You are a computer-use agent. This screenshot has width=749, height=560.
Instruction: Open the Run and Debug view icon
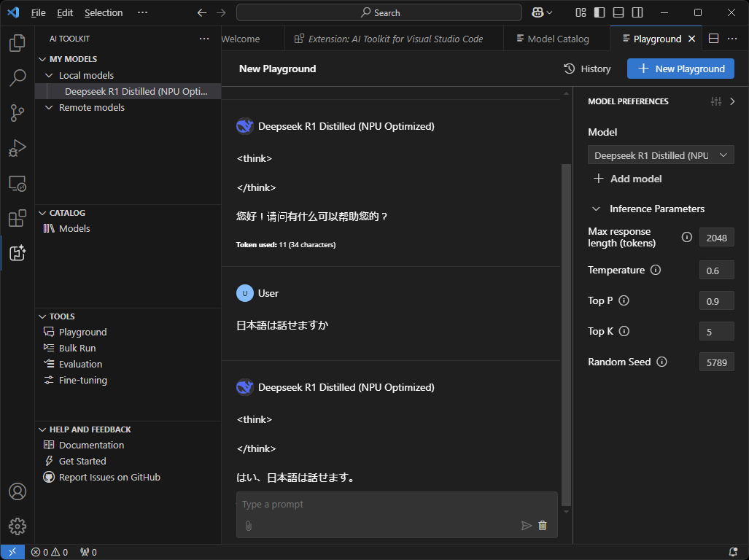[x=18, y=148]
